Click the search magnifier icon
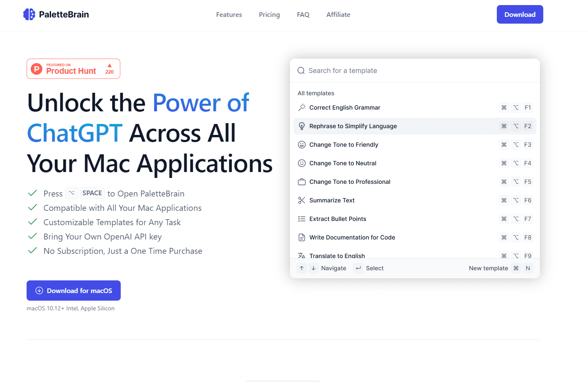 301,70
